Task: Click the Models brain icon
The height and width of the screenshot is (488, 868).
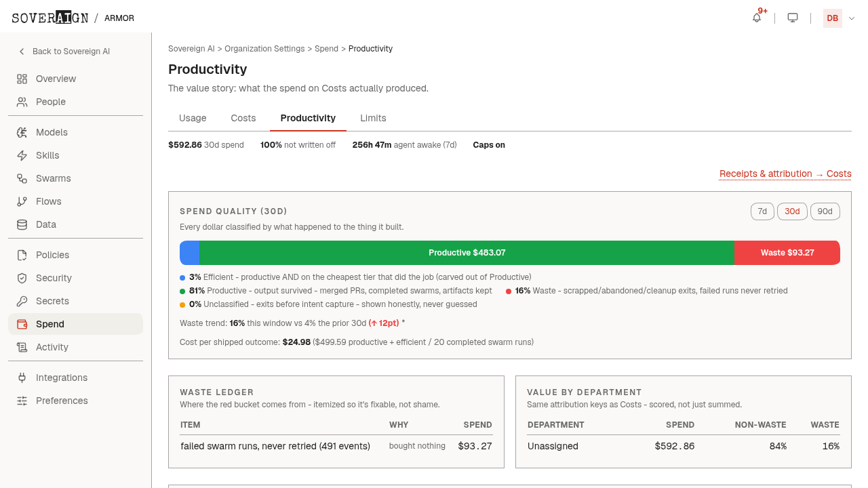Action: [22, 132]
